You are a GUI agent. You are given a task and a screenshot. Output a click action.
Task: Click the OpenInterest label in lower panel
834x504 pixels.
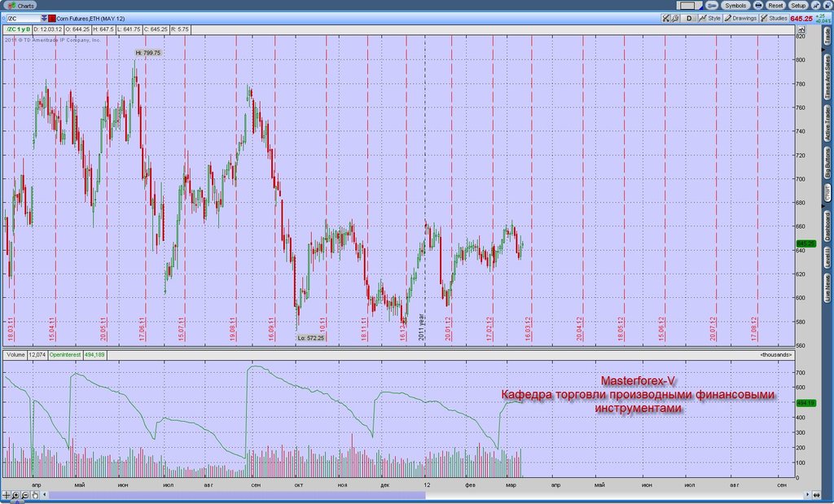[65, 355]
